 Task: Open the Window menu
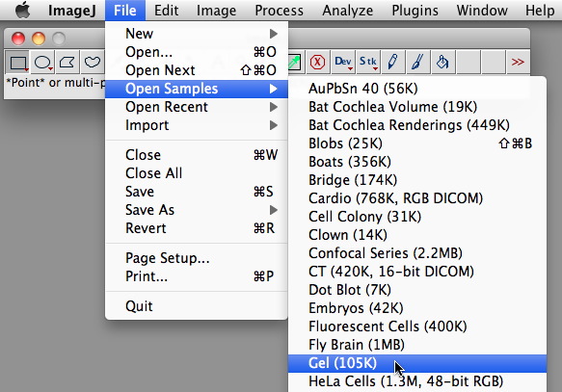click(482, 11)
